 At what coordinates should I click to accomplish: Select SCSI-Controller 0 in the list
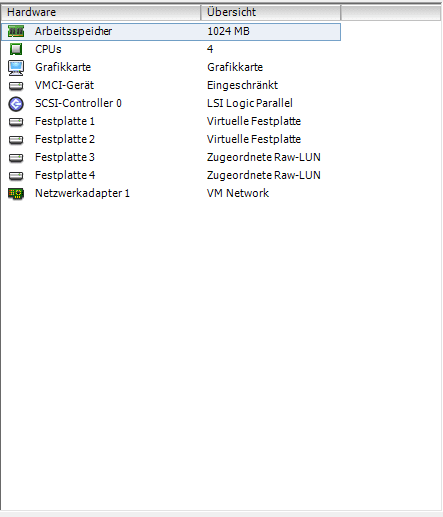78,103
